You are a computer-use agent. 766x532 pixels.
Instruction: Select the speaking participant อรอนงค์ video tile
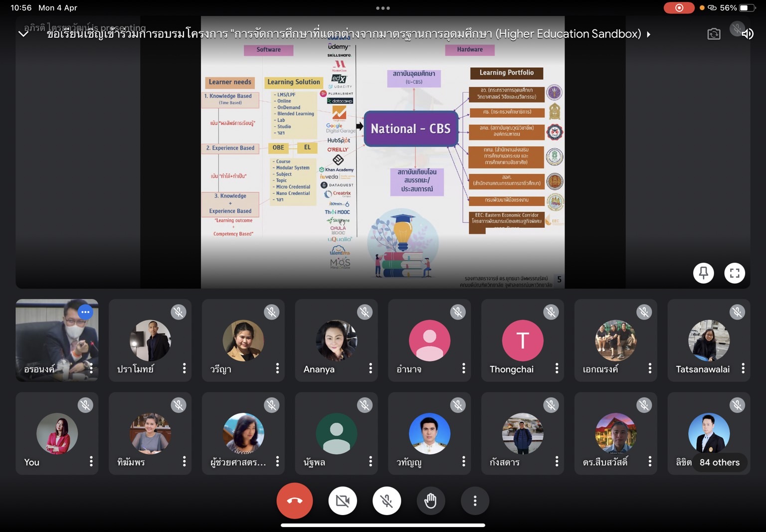coord(57,340)
